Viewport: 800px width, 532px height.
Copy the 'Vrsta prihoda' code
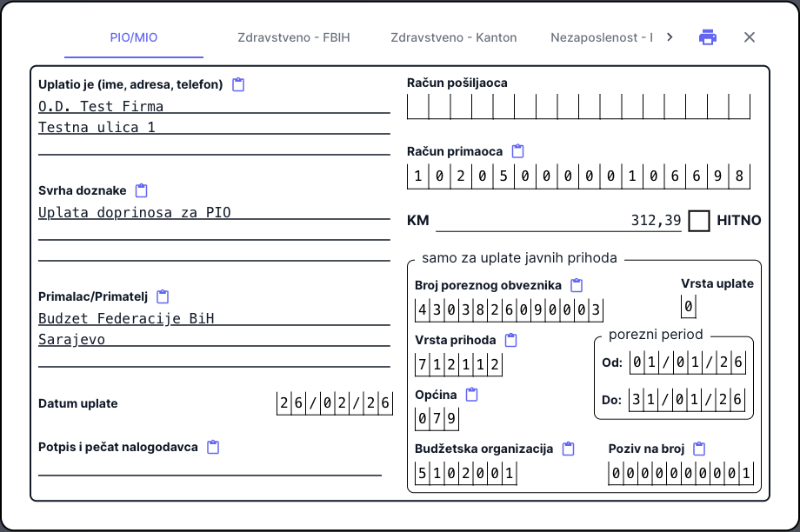coord(511,340)
